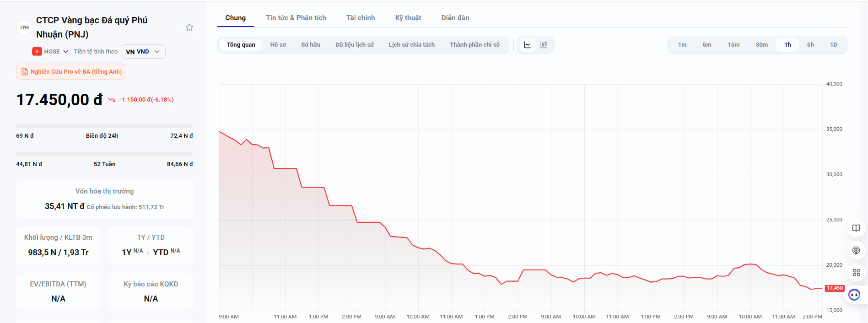The height and width of the screenshot is (323, 868).
Task: Click the PNJ company logo
Action: tap(24, 27)
